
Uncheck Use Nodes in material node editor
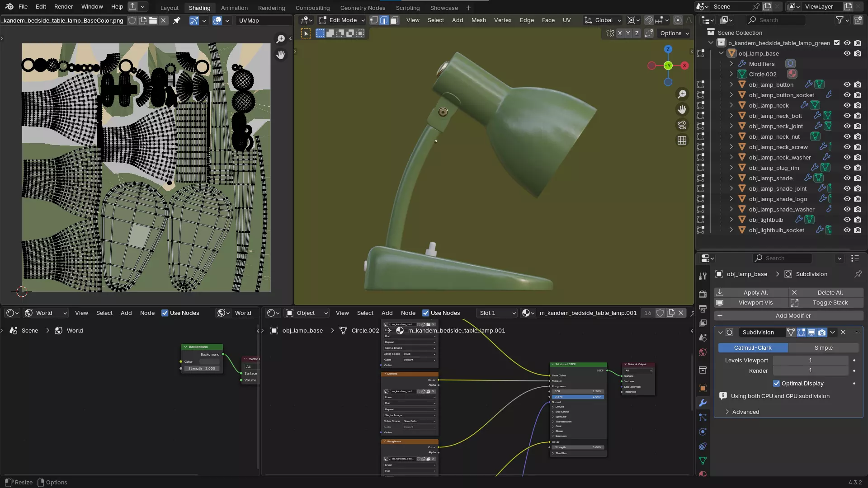[x=425, y=313]
